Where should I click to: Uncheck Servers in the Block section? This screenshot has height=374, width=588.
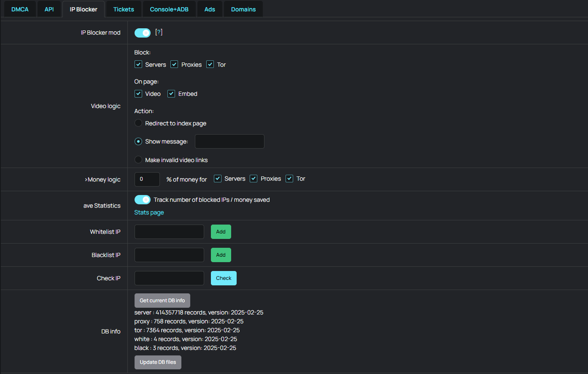click(x=138, y=65)
